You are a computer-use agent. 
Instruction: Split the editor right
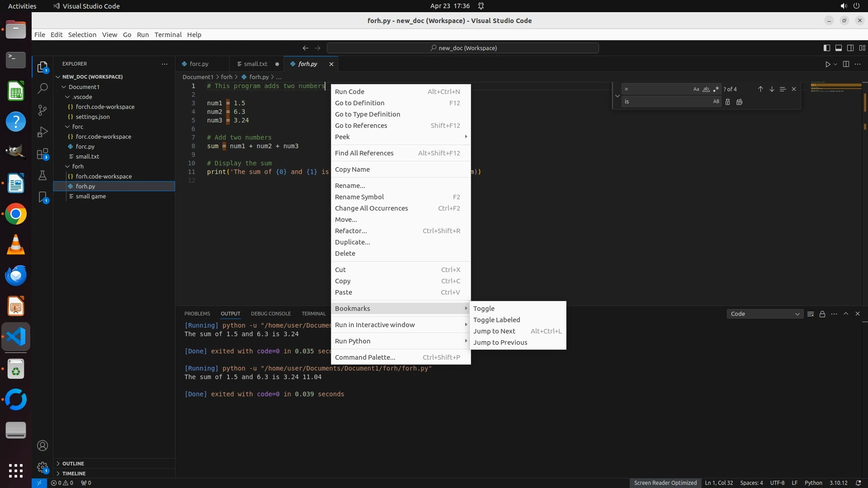(x=846, y=64)
